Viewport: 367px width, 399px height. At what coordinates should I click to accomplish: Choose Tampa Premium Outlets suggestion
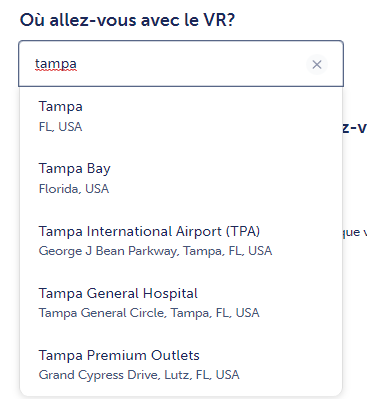(x=181, y=365)
